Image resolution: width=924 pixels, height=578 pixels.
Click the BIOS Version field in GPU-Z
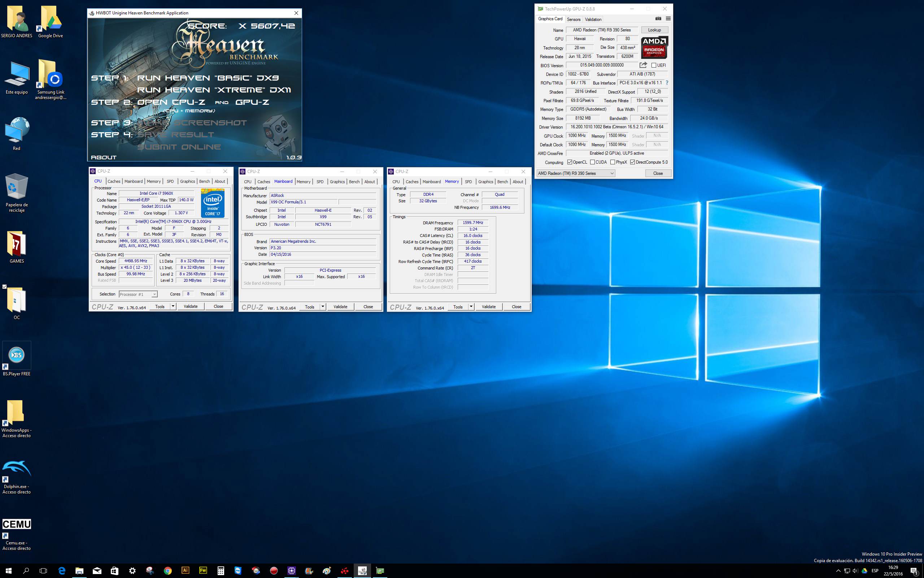[602, 65]
